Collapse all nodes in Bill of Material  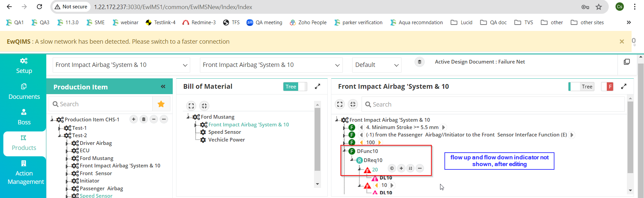coord(204,106)
